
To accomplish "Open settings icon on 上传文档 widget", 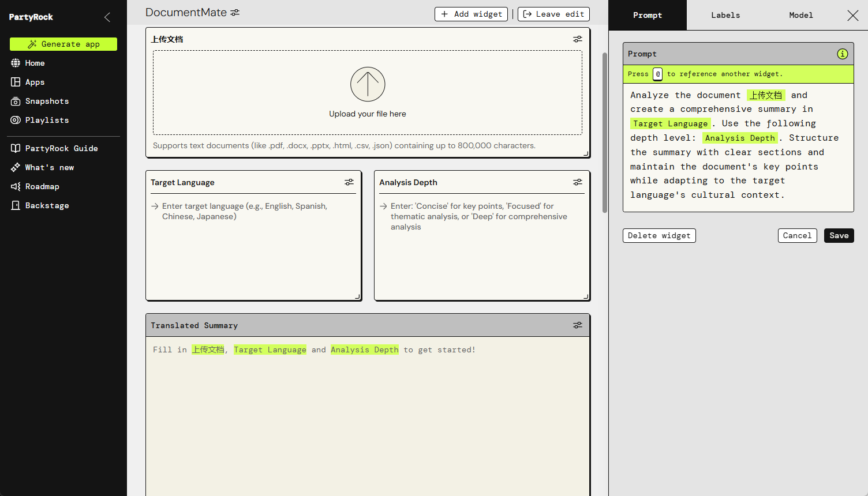I will coord(577,39).
